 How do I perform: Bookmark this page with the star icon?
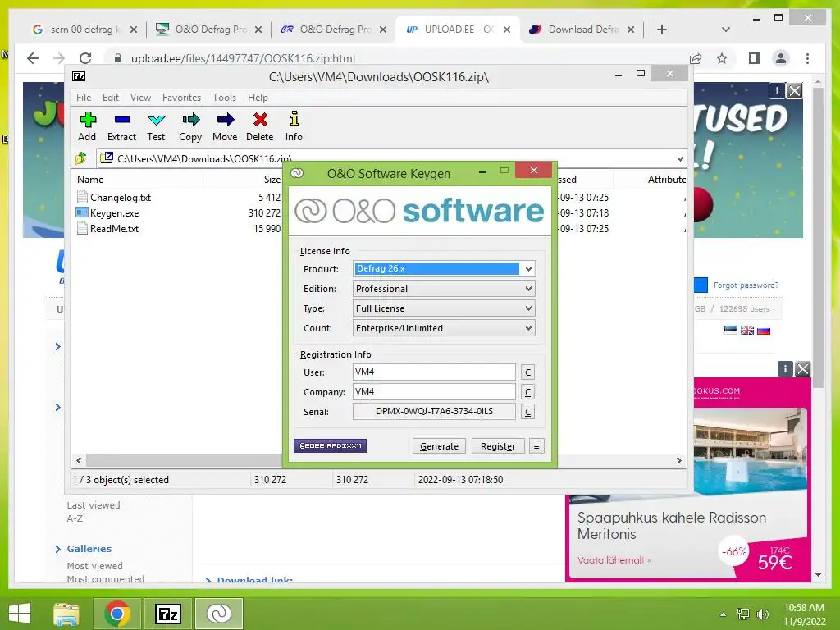point(722,58)
